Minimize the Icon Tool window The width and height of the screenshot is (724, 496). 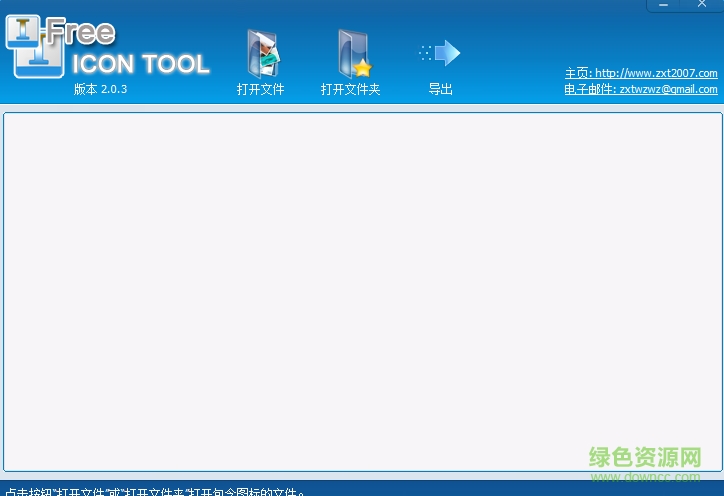(x=664, y=5)
